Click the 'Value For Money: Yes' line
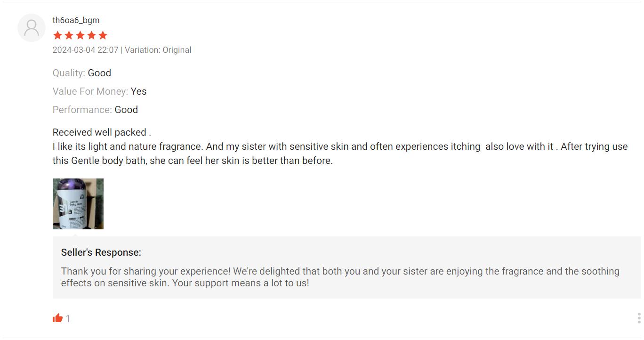The image size is (644, 340). click(x=99, y=91)
